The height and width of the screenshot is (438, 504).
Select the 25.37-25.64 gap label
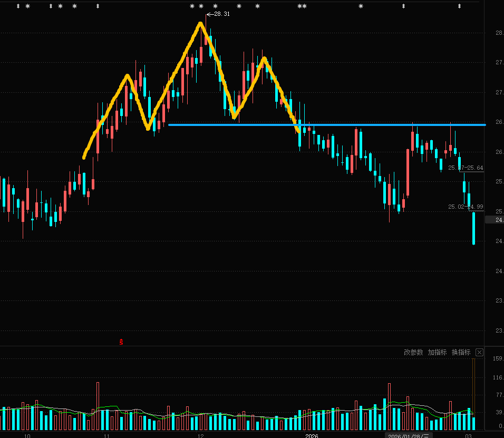pos(466,168)
